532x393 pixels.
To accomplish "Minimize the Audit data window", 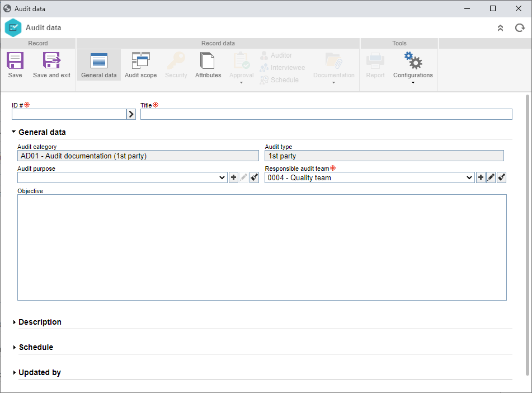I will [x=467, y=8].
